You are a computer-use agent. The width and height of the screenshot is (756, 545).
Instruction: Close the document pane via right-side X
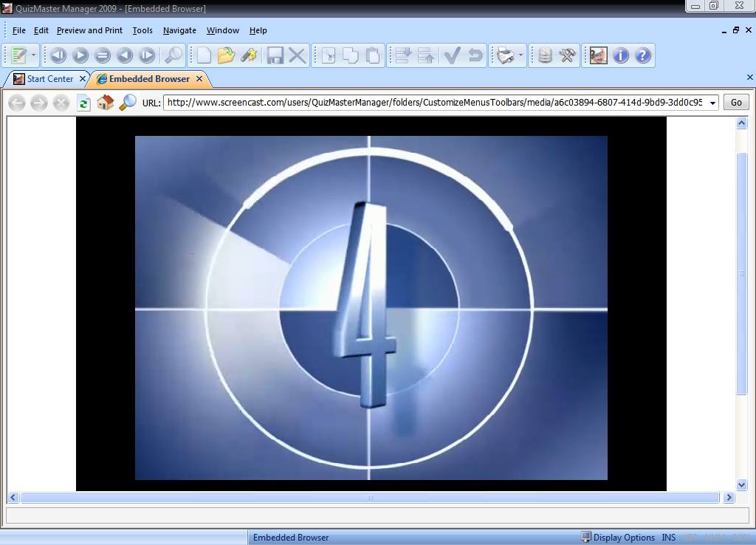point(750,77)
